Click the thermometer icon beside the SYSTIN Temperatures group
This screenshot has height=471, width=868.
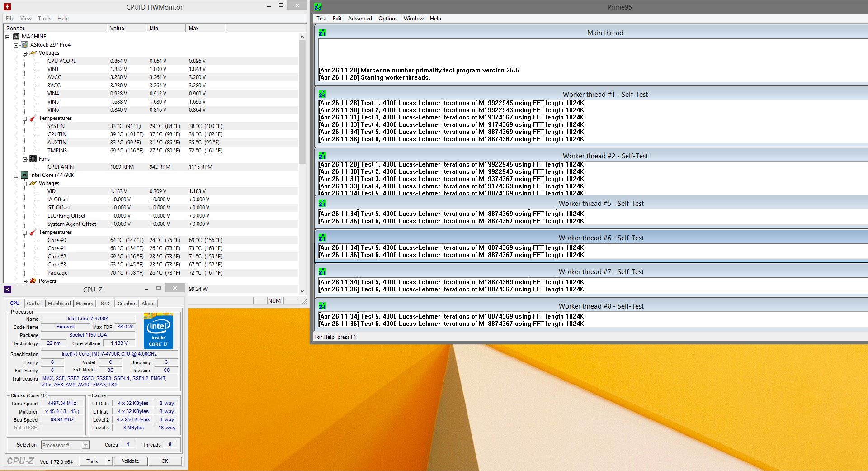[x=33, y=118]
